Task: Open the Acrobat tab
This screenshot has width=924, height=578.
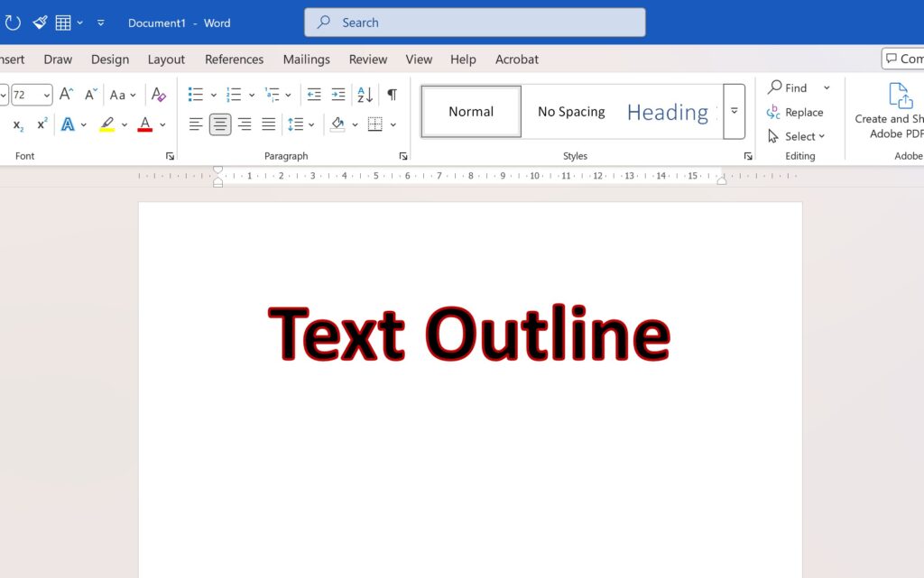Action: (517, 60)
